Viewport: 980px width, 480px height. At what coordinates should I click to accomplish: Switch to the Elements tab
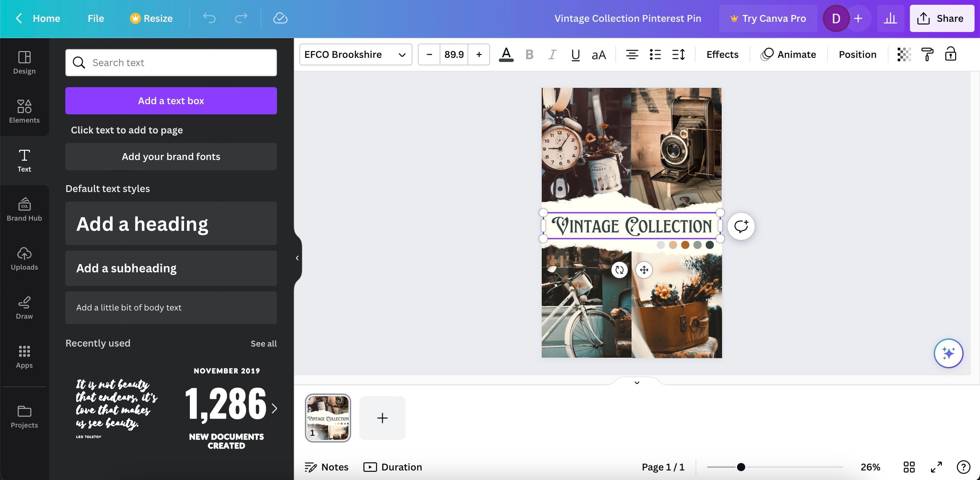click(24, 112)
